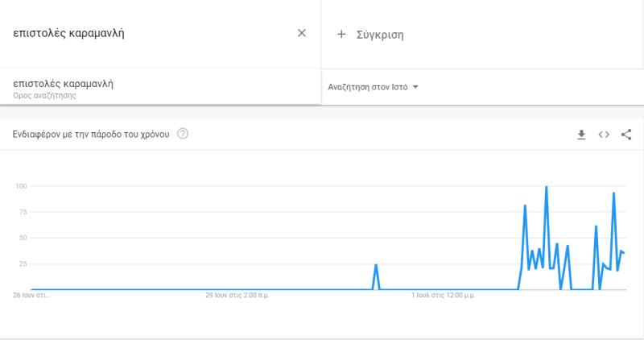Screen dimensions: 644x340
Task: Click the highest peak at 100 on chart
Action: (547, 187)
